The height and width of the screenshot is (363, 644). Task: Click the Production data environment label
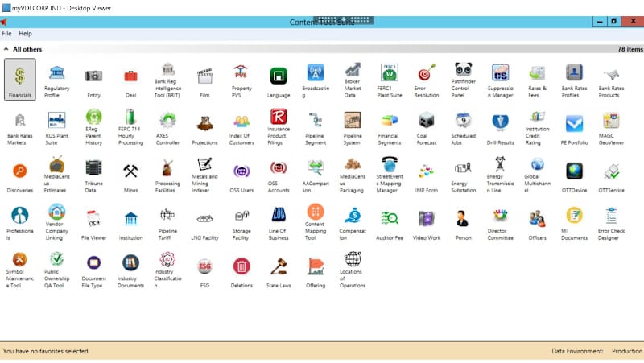pyautogui.click(x=627, y=351)
